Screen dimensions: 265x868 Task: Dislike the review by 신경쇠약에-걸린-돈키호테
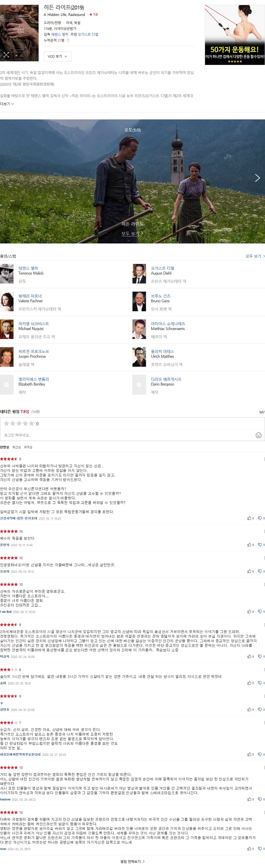(x=261, y=518)
